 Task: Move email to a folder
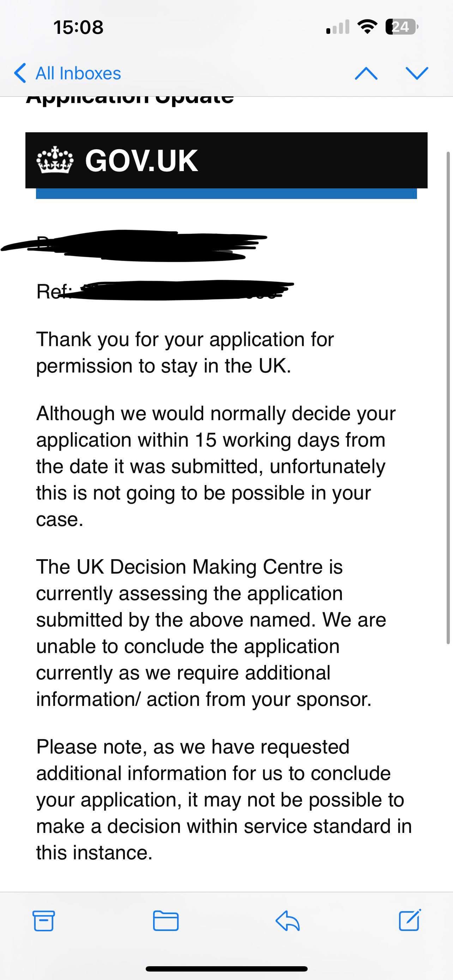[x=165, y=921]
